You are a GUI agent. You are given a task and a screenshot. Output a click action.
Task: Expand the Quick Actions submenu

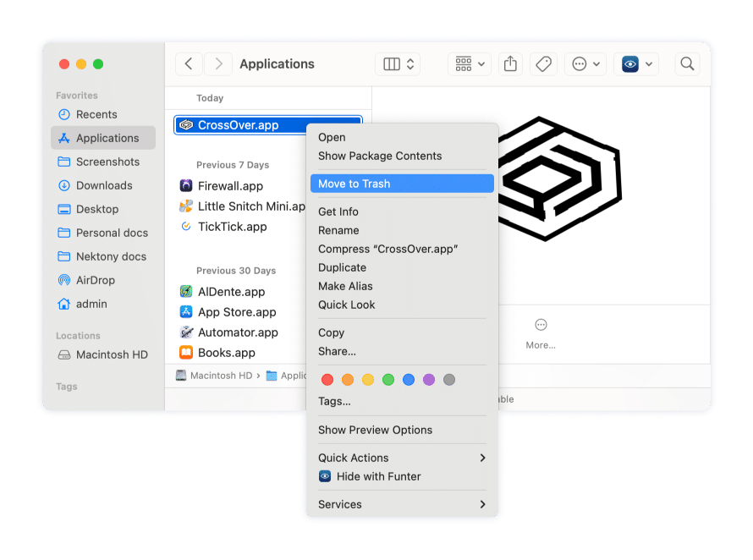coord(402,458)
